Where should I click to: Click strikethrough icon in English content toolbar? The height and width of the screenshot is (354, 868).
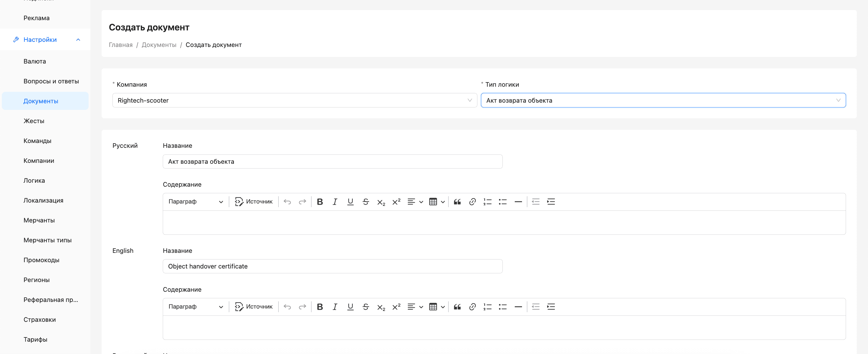(x=366, y=306)
